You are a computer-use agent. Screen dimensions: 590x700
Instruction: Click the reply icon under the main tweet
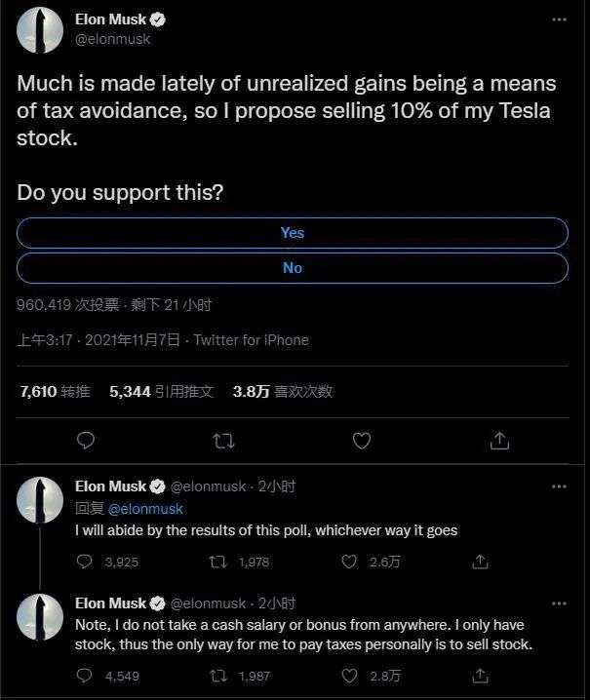86,441
